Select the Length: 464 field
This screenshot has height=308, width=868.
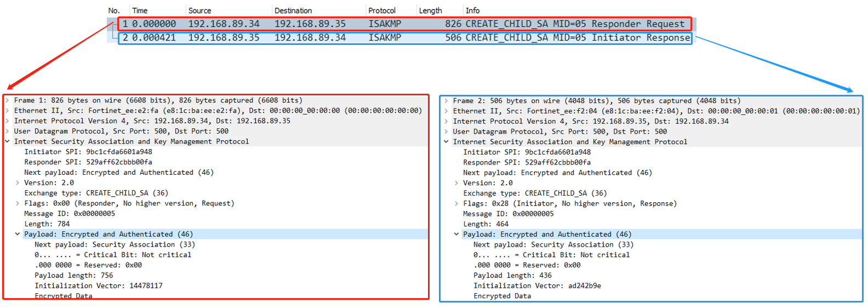click(486, 224)
